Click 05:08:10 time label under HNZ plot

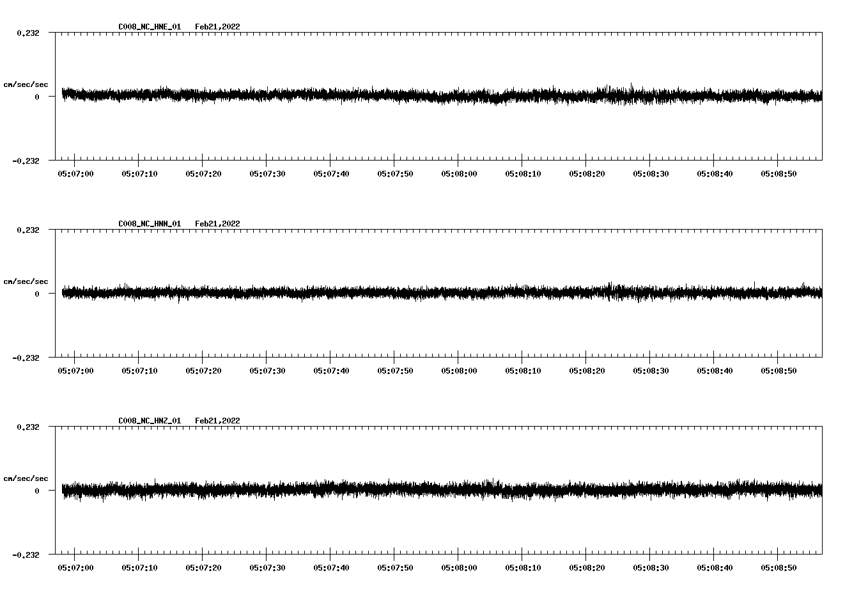(523, 568)
